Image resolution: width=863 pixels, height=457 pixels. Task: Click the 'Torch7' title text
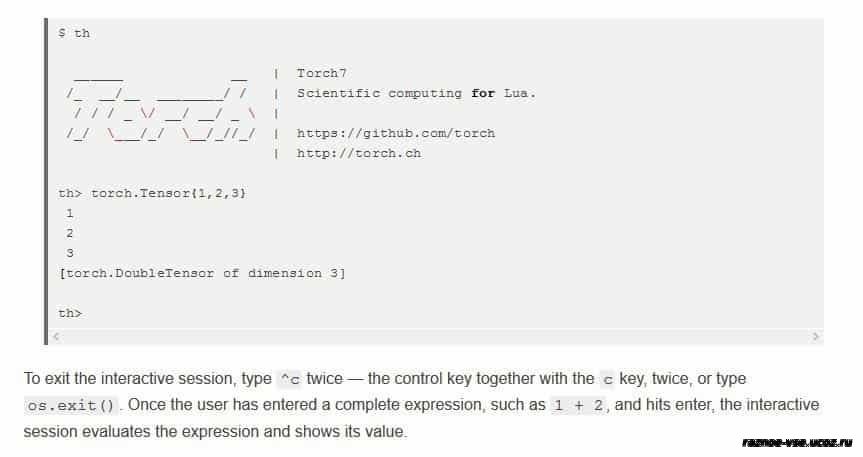[x=321, y=73]
